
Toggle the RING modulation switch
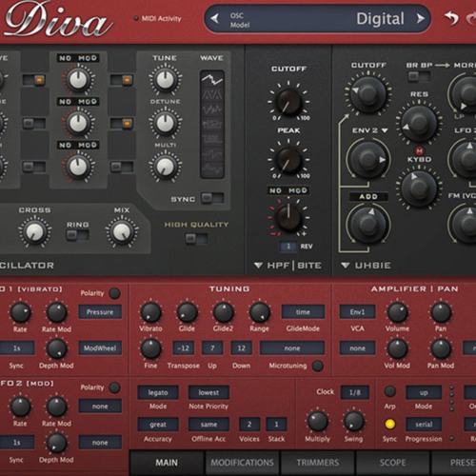pyautogui.click(x=77, y=235)
